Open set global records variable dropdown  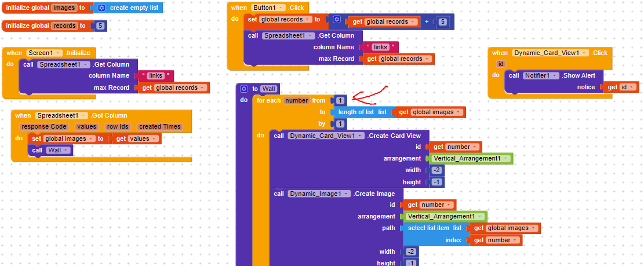[x=307, y=19]
